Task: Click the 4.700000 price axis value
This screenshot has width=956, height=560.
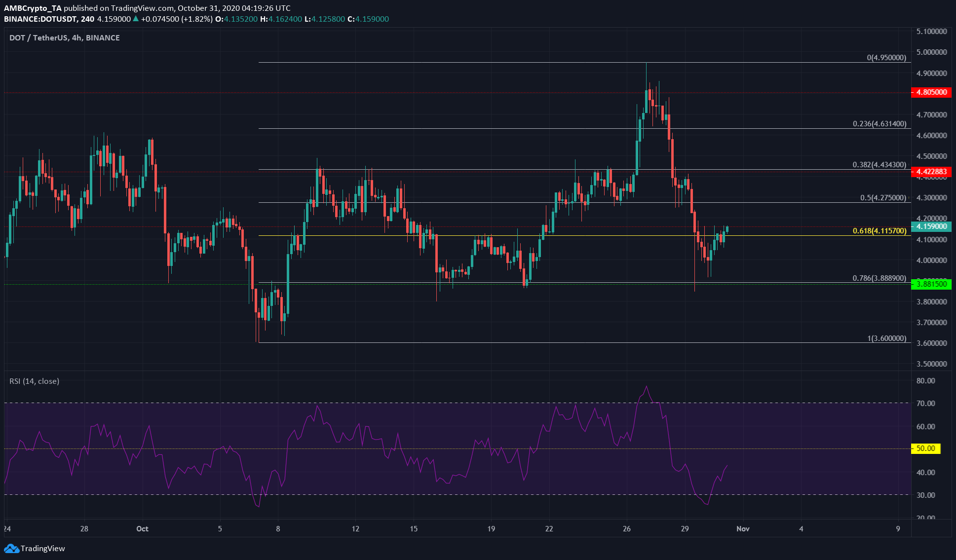Action: [x=931, y=114]
